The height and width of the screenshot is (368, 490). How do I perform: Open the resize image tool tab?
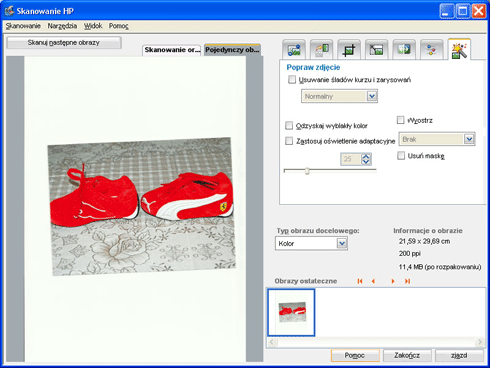coord(377,50)
